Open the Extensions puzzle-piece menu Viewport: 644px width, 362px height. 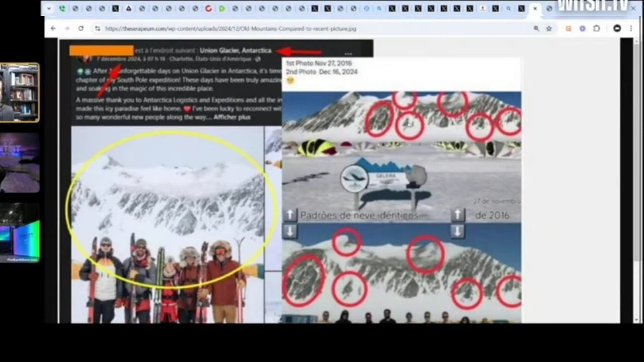(x=597, y=29)
